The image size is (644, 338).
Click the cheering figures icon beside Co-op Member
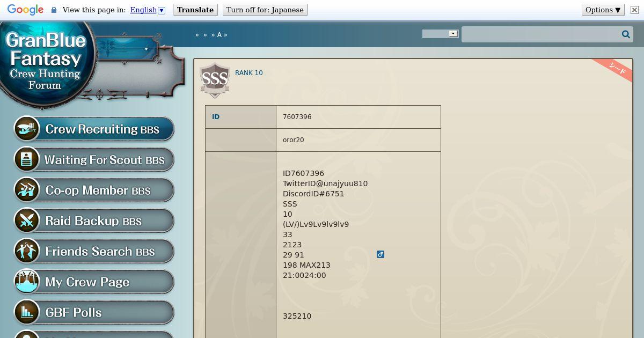click(x=27, y=190)
